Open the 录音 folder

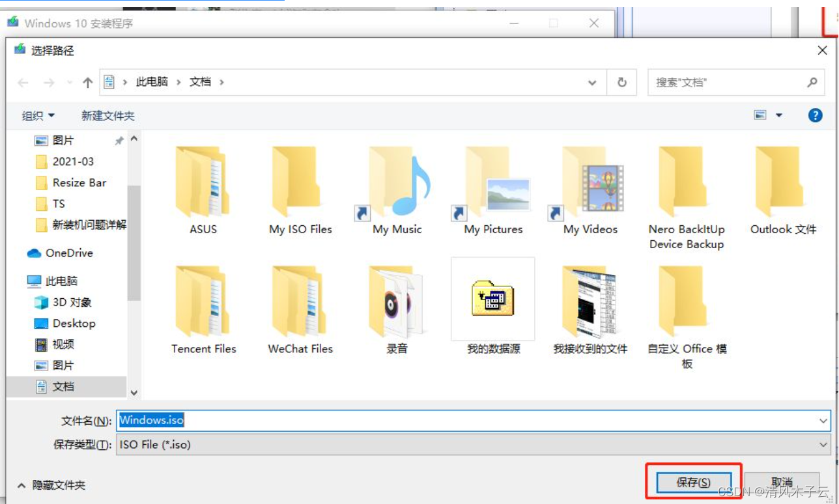pos(397,309)
